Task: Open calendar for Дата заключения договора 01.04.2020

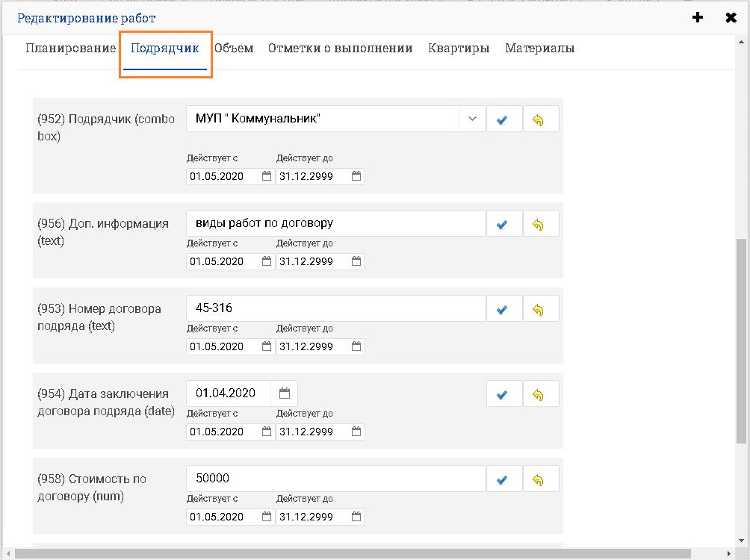Action: coord(285,393)
